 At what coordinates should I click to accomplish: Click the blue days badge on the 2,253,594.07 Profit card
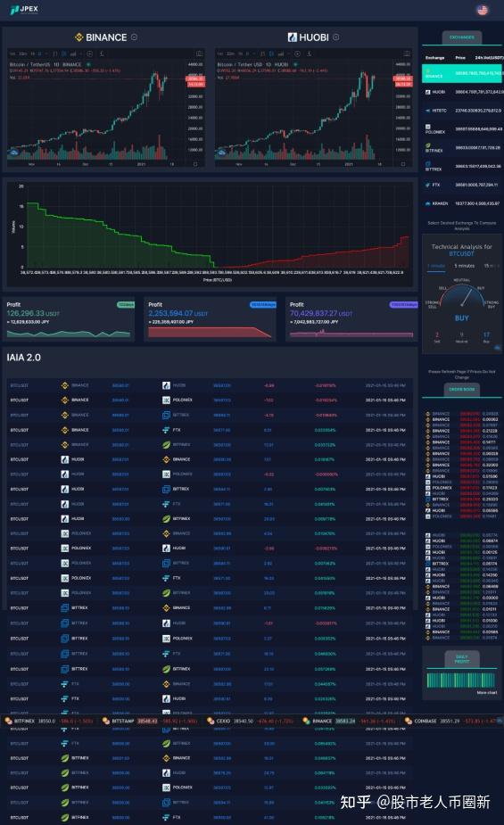tap(262, 305)
